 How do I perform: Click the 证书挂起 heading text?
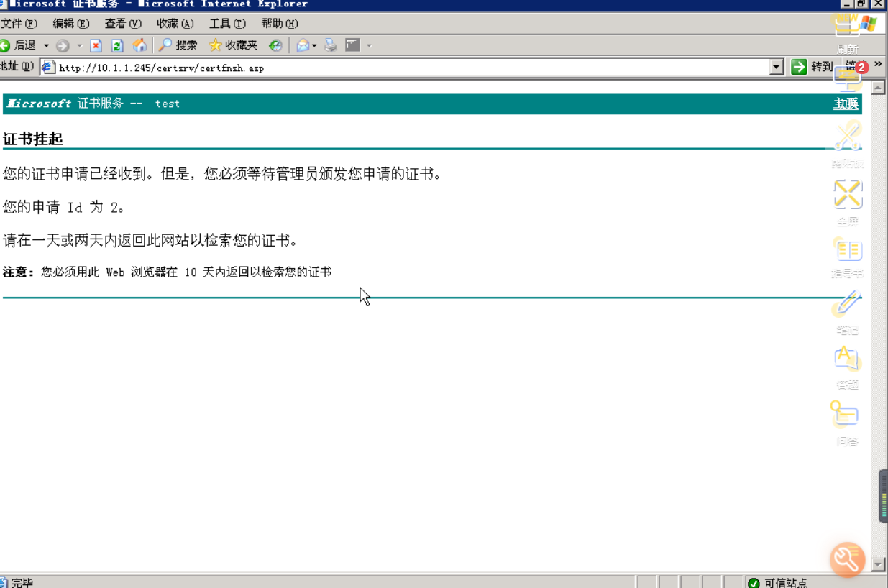(x=33, y=139)
